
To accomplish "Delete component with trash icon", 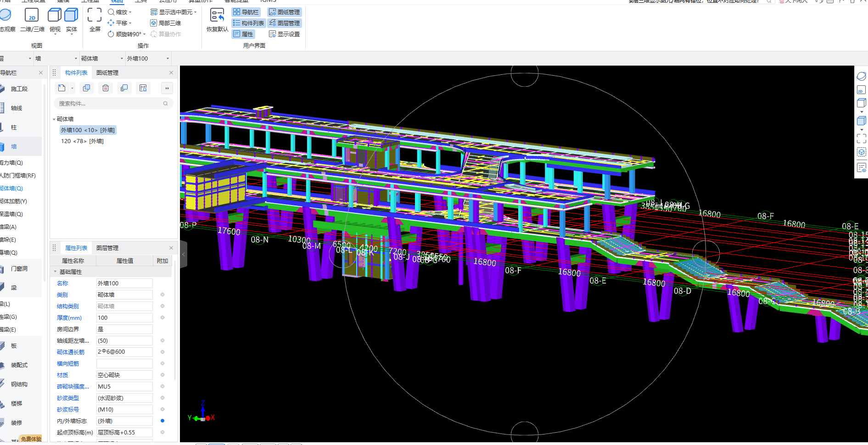I will coord(106,88).
